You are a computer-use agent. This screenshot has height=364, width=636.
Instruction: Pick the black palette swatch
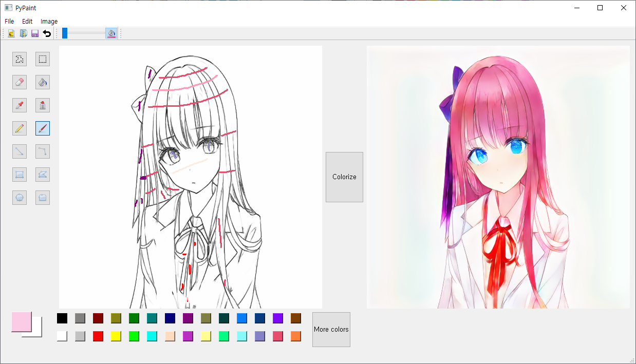click(x=62, y=318)
